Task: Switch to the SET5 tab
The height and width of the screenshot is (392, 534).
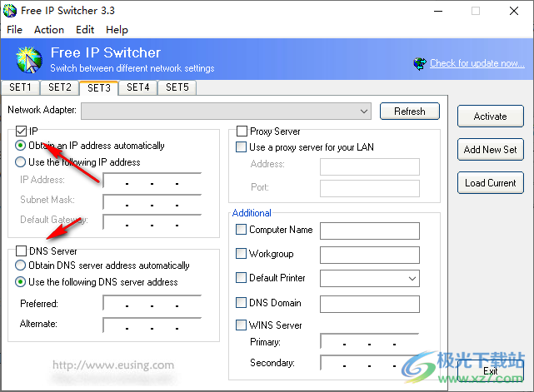Action: click(x=177, y=87)
